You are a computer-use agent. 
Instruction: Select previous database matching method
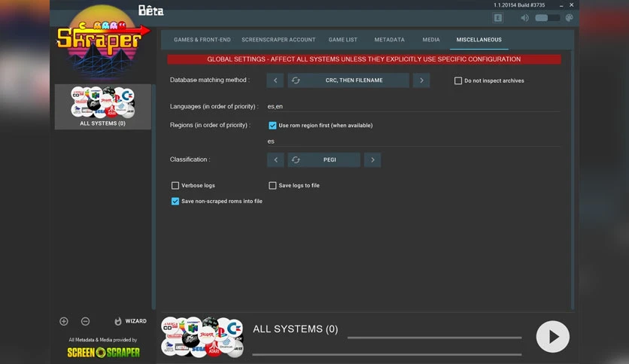275,80
